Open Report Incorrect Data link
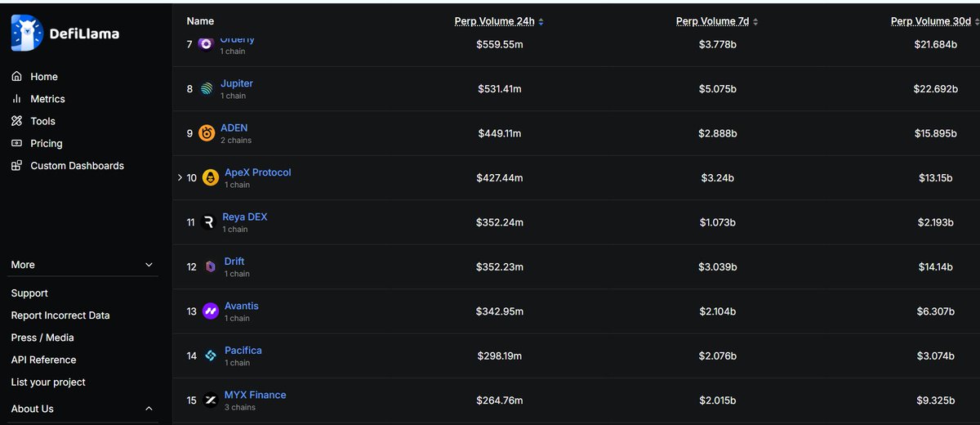 [x=60, y=315]
